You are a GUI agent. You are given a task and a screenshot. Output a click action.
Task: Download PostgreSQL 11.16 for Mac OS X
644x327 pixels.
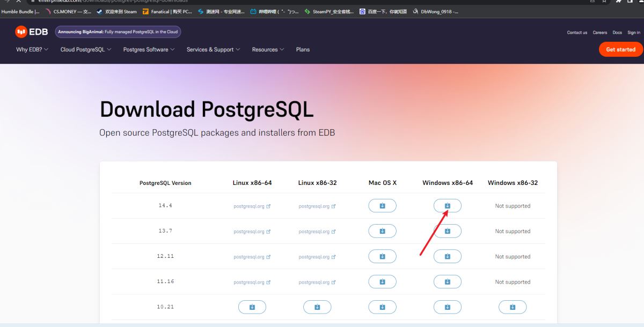[x=382, y=282]
